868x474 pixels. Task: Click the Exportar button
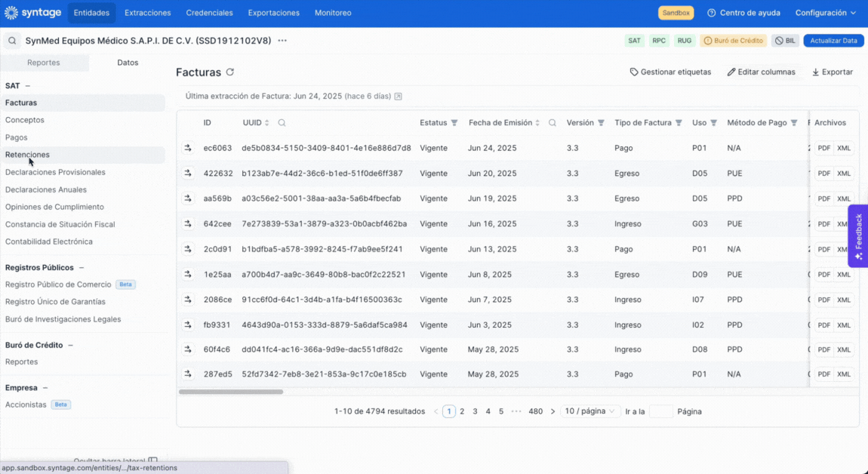[x=832, y=72]
